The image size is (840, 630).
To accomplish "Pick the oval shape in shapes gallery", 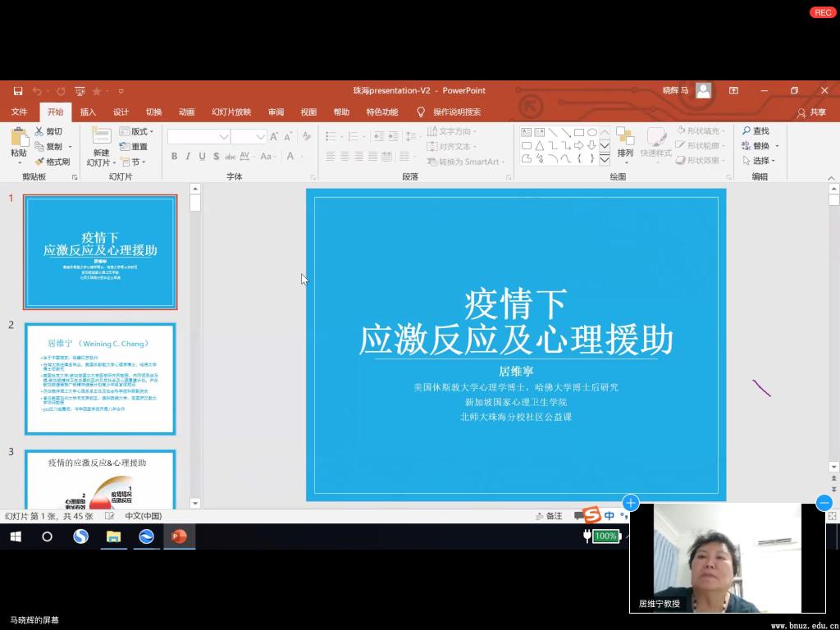I will [591, 132].
